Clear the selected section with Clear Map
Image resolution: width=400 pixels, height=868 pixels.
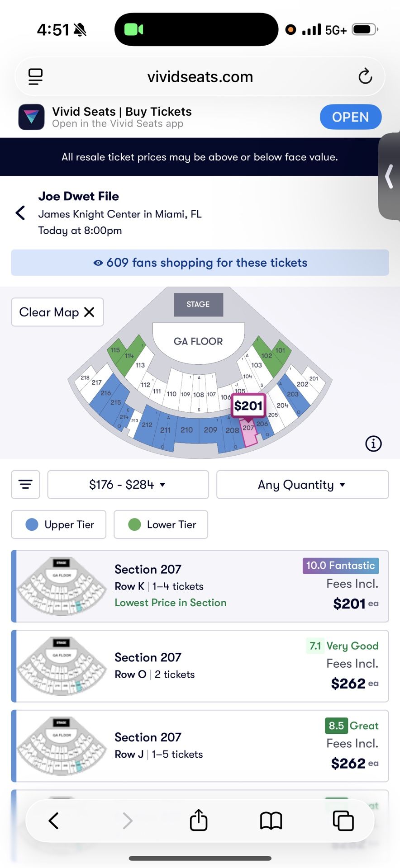tap(57, 312)
